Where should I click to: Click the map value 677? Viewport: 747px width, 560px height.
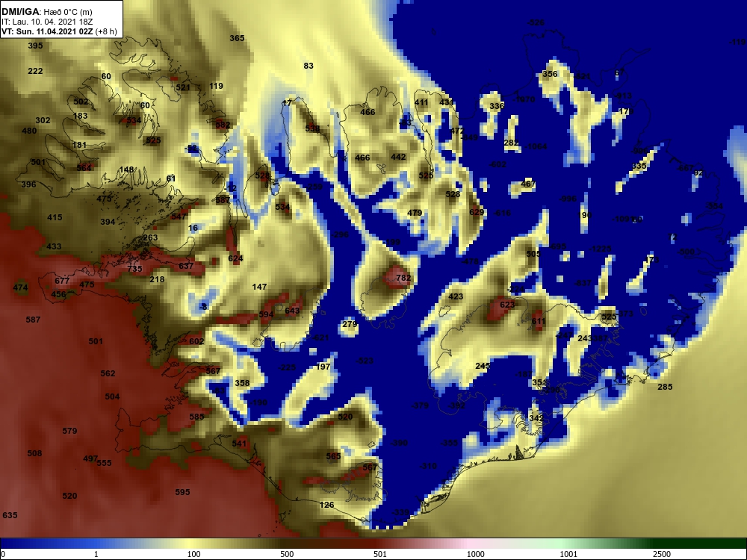coord(62,281)
